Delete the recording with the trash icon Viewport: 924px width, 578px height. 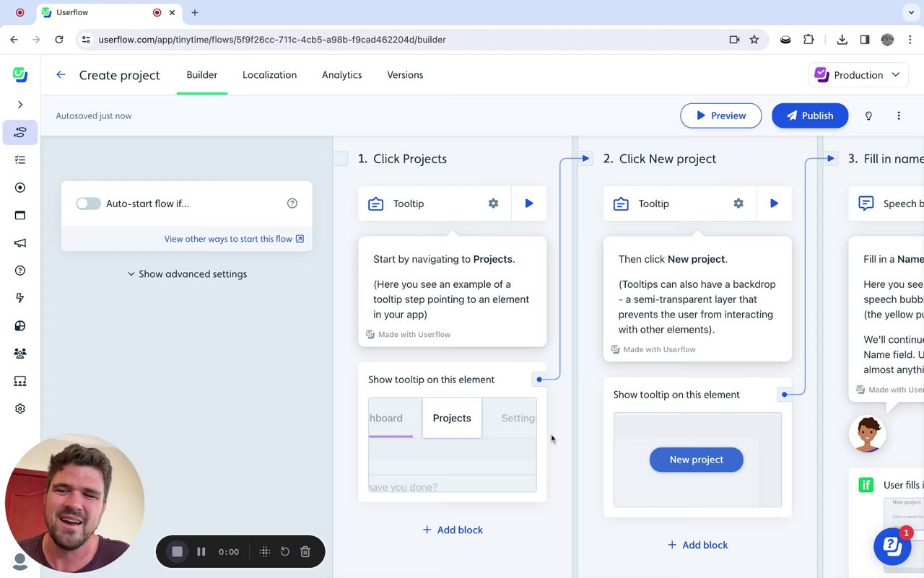click(305, 552)
